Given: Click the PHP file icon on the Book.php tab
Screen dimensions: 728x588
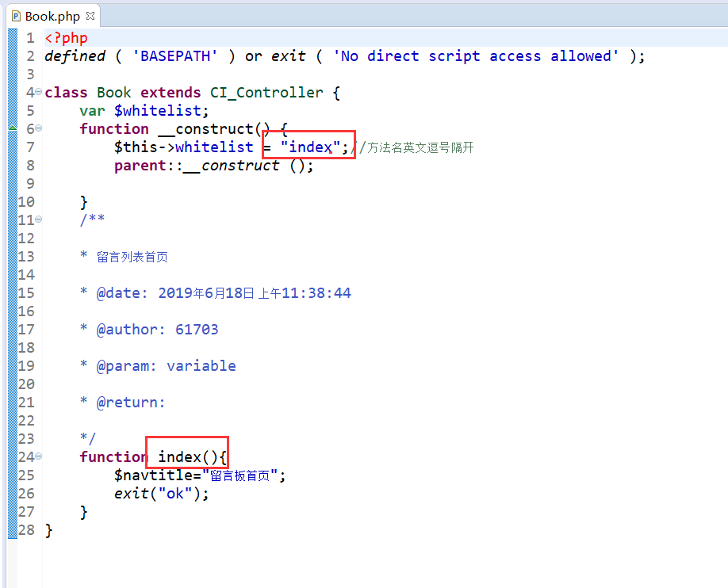Looking at the screenshot, I should [x=16, y=16].
